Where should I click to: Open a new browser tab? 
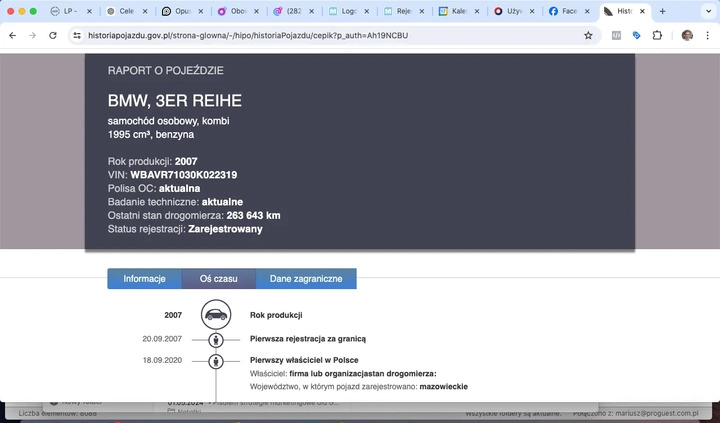point(662,11)
